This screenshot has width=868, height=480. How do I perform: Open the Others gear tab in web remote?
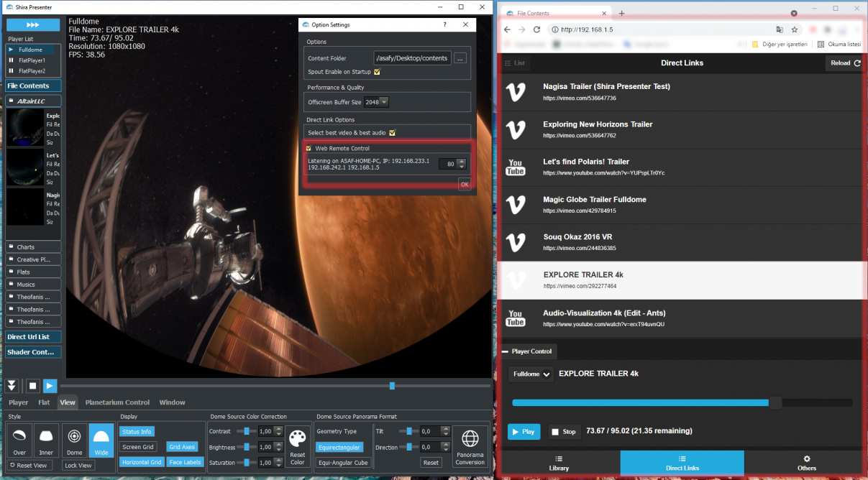coord(806,463)
